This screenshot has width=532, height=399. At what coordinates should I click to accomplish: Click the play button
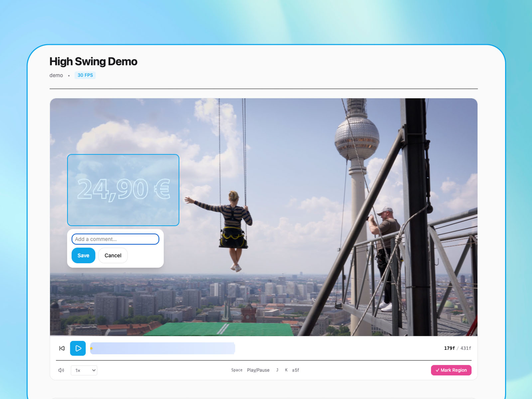coord(78,348)
